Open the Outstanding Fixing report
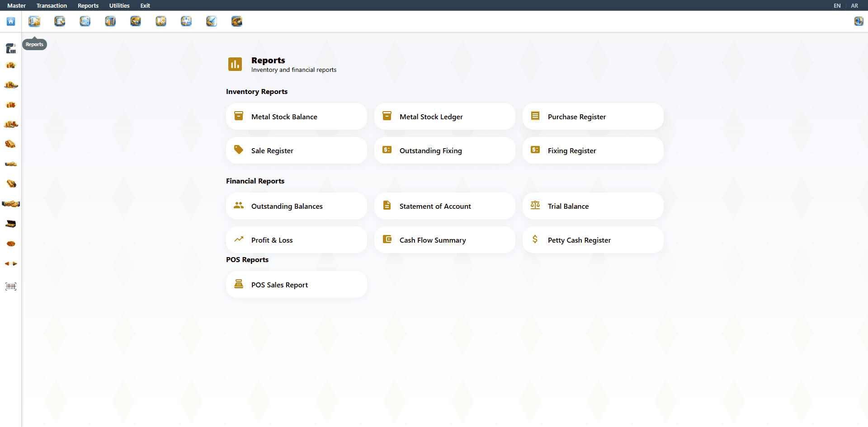The height and width of the screenshot is (427, 868). (444, 150)
